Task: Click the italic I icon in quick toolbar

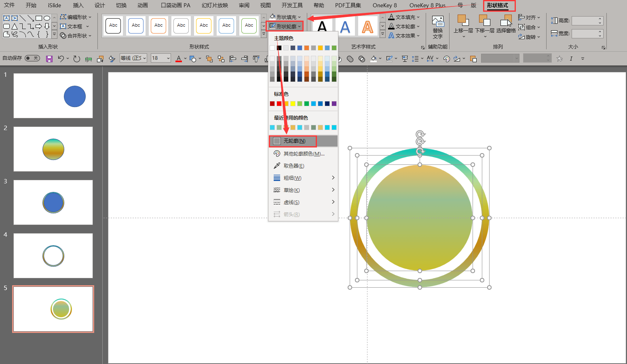Action: click(x=571, y=59)
